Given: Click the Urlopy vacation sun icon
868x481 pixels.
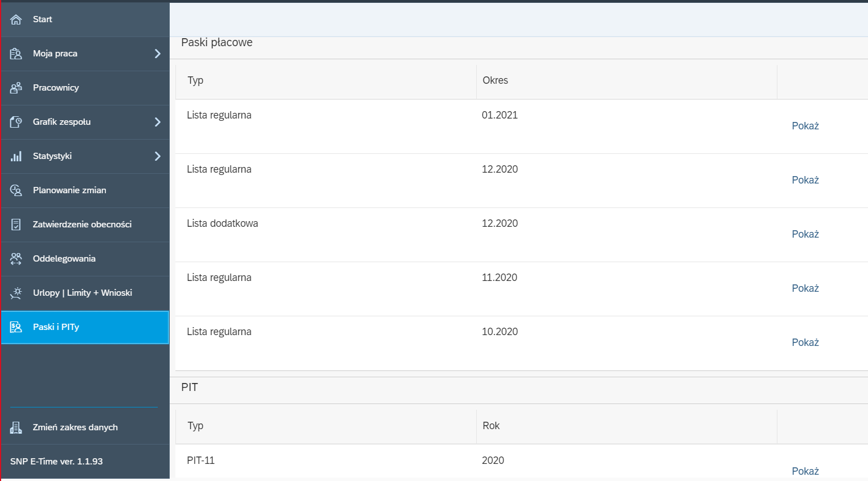Looking at the screenshot, I should click(16, 293).
